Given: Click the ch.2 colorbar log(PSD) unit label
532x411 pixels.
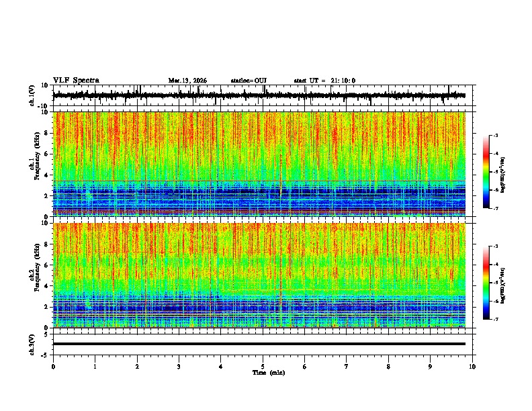Looking at the screenshot, I should (x=503, y=285).
